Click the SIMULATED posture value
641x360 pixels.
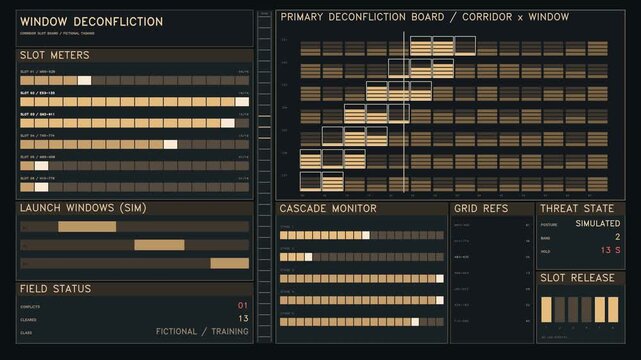598,224
